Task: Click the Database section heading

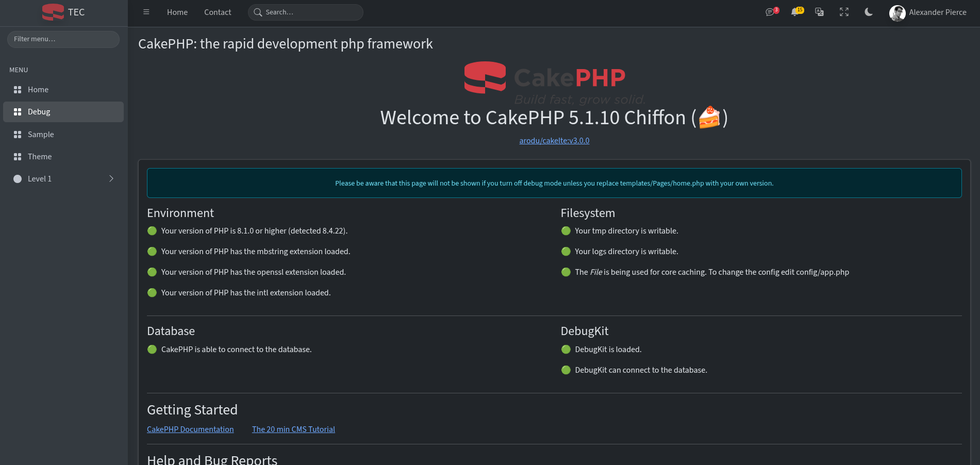Action: 171,331
